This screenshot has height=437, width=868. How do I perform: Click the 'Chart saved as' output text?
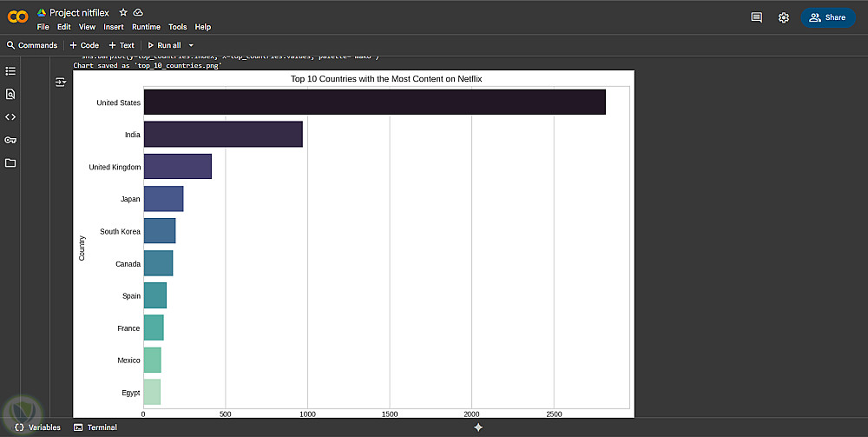pos(148,65)
